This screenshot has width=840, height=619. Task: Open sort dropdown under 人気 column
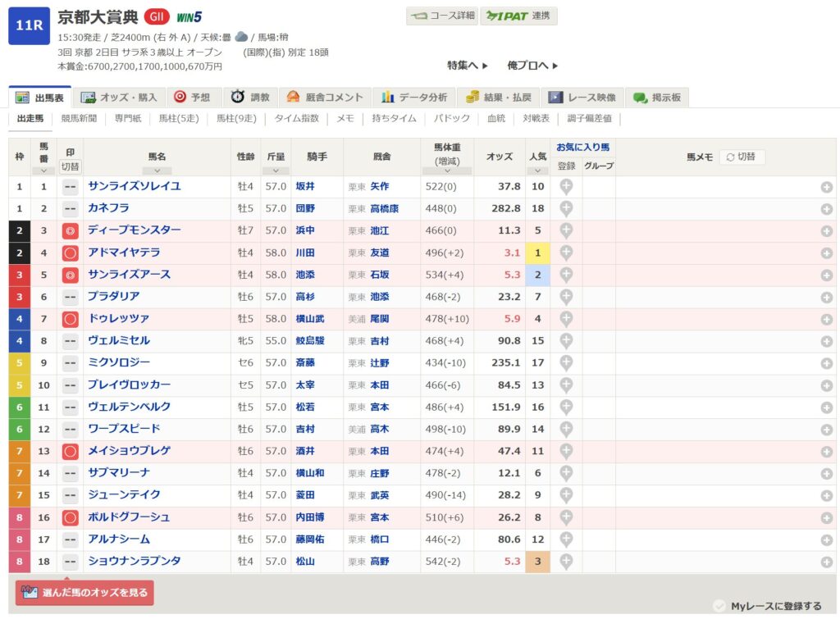[x=537, y=171]
